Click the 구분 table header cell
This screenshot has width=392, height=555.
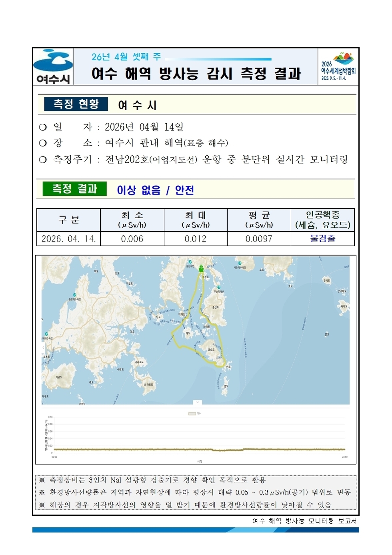pyautogui.click(x=69, y=220)
